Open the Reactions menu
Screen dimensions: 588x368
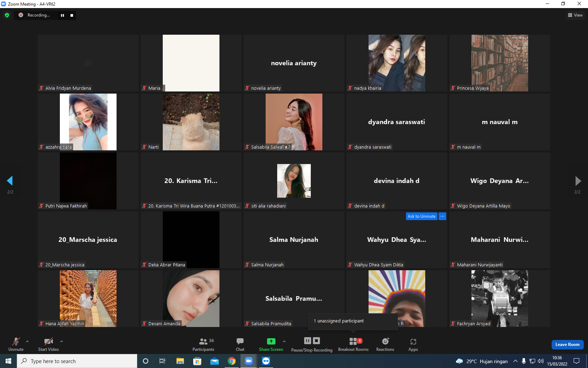pos(385,345)
